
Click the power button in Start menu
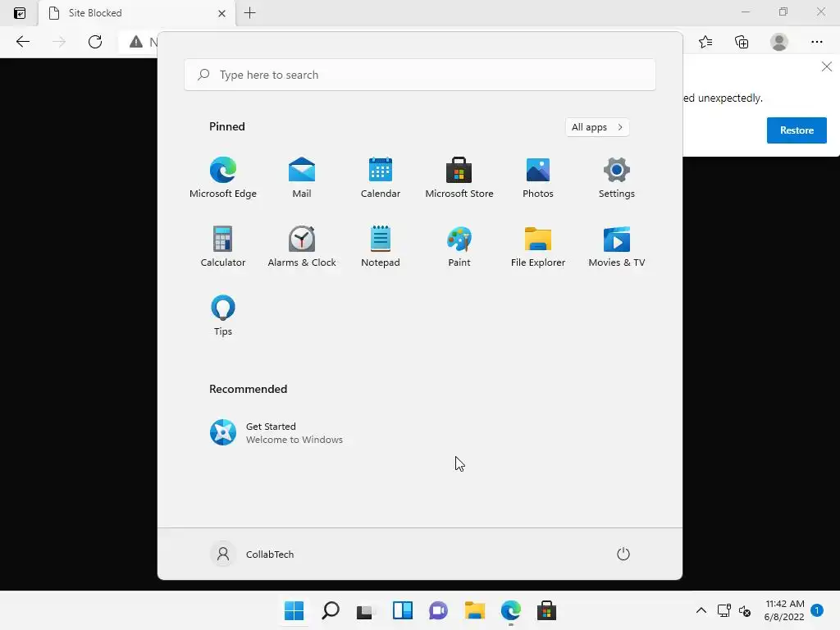click(623, 554)
